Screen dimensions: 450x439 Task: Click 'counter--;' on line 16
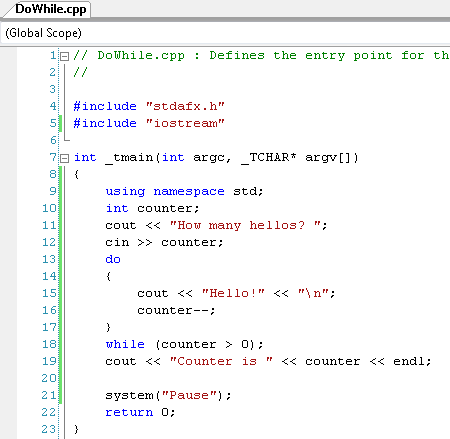pyautogui.click(x=176, y=310)
